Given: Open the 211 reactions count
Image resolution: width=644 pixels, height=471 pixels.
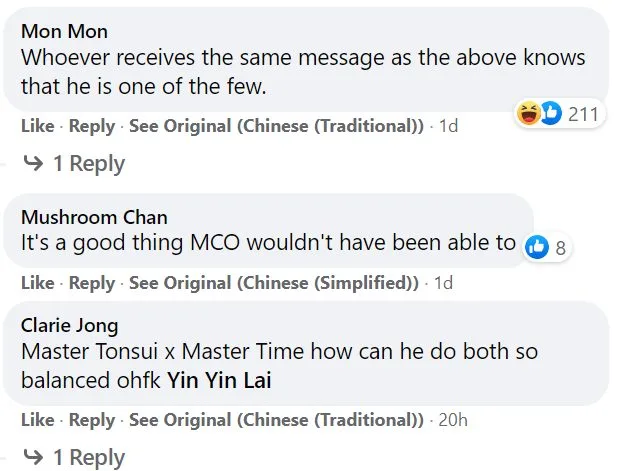Looking at the screenshot, I should pos(582,114).
